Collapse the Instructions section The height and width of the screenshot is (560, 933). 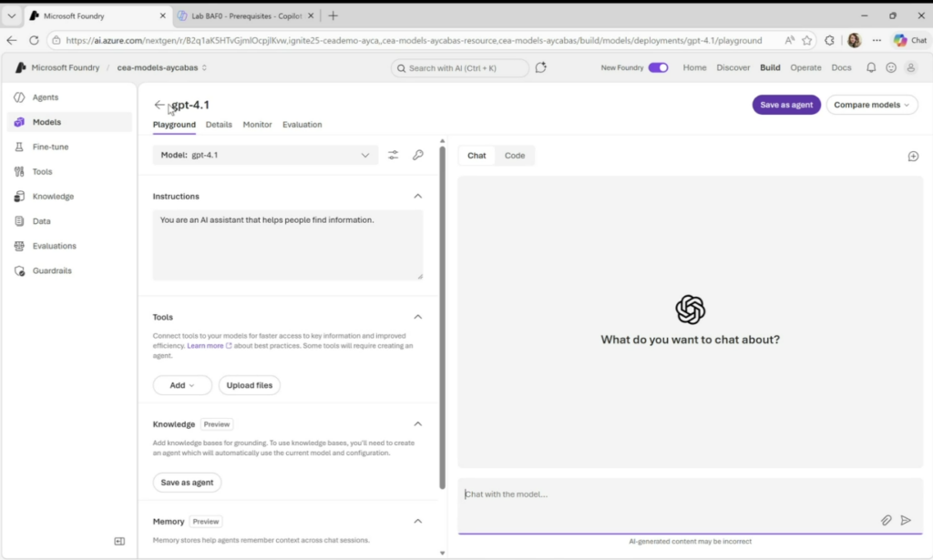pyautogui.click(x=418, y=196)
